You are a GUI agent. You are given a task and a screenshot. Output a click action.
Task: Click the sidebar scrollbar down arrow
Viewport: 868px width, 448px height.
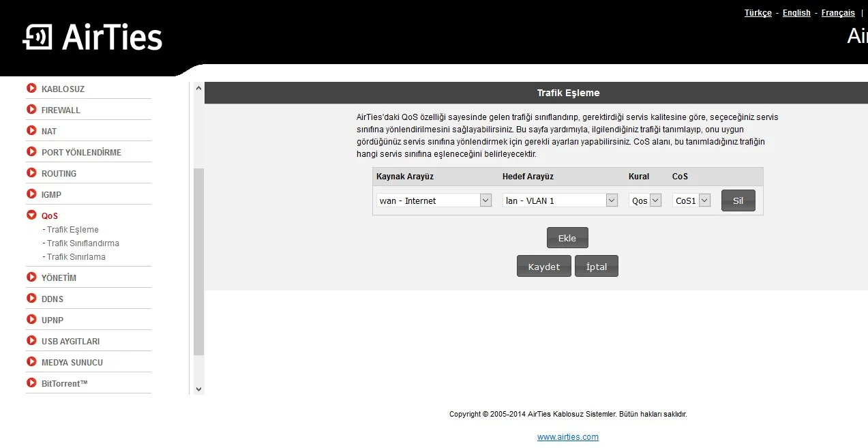point(198,389)
